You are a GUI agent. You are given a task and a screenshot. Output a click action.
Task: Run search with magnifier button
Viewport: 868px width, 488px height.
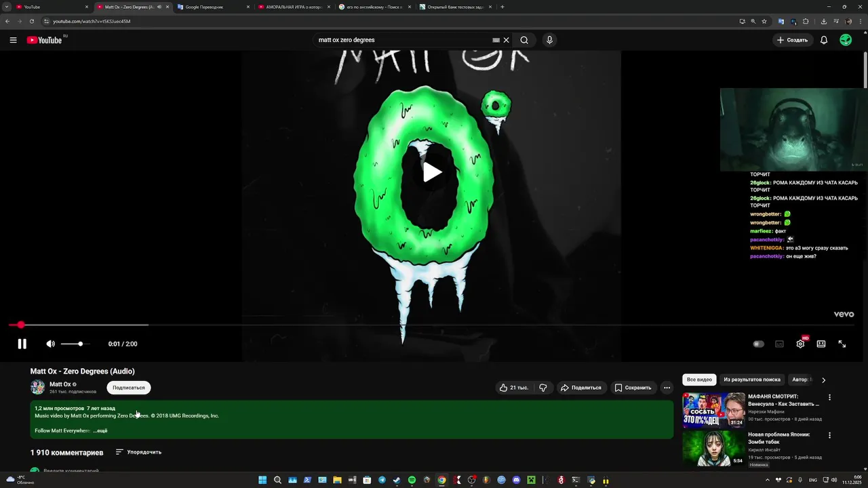524,40
